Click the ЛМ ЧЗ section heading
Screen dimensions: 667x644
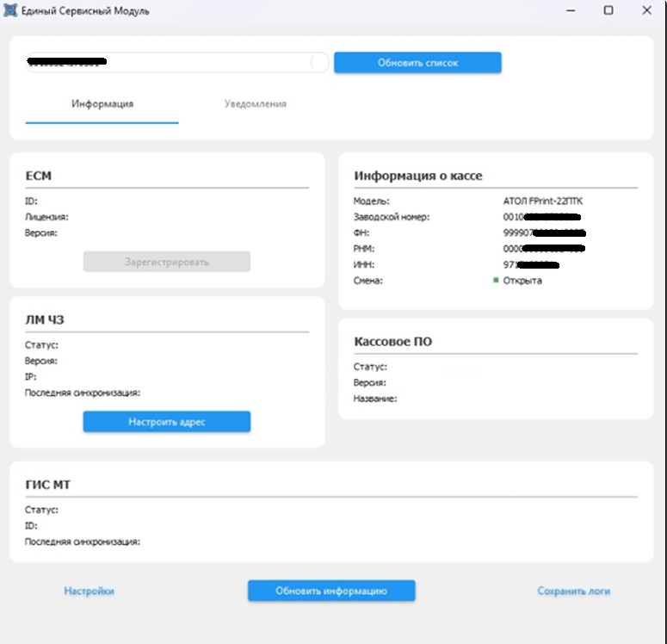click(45, 319)
